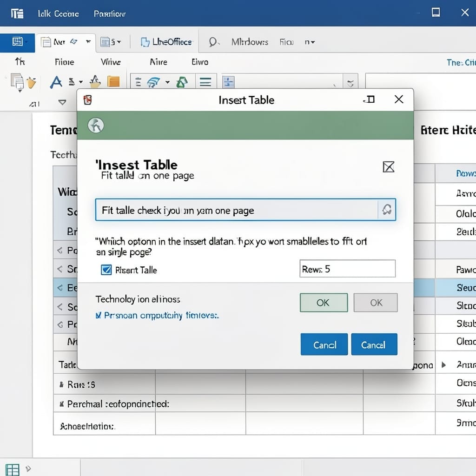Click the small arrow icon in status bar

28,469
